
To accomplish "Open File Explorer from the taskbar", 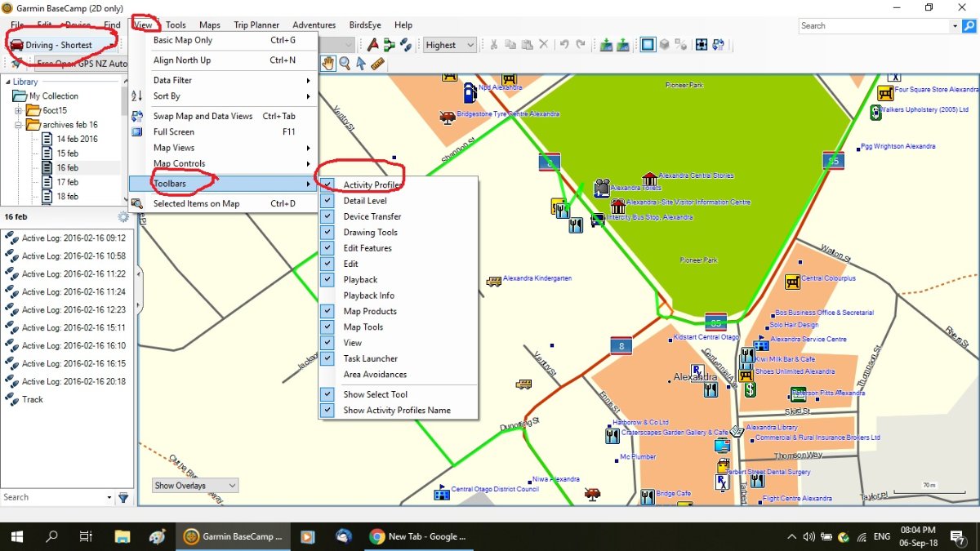I will click(122, 536).
